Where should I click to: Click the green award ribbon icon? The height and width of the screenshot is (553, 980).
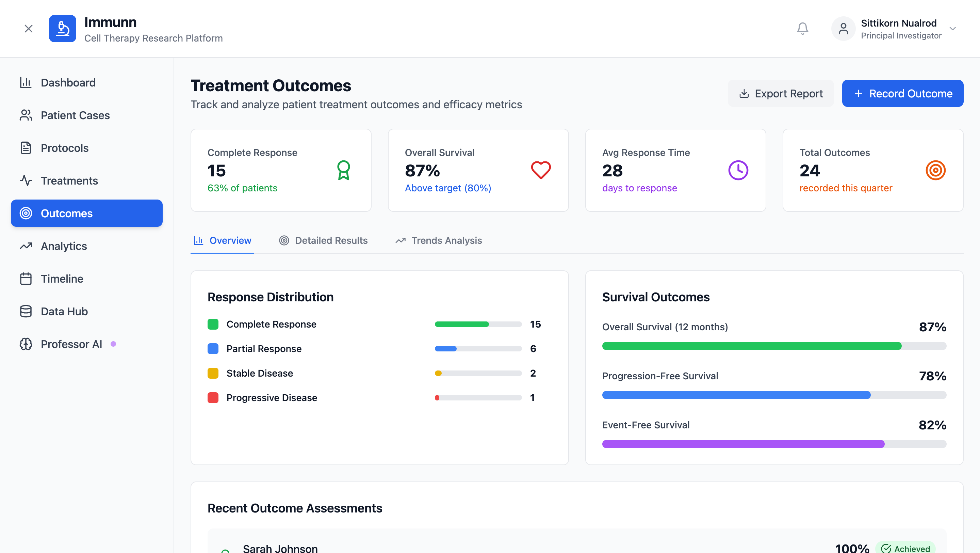343,170
